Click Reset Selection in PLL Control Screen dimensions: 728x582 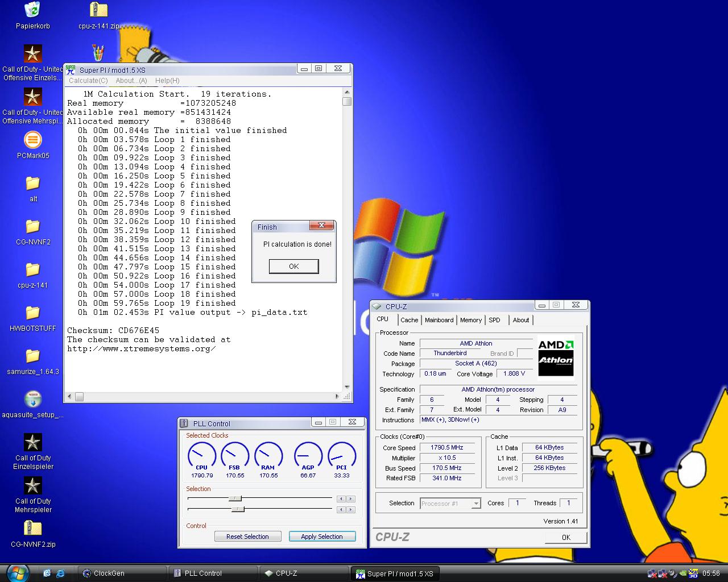pos(247,536)
